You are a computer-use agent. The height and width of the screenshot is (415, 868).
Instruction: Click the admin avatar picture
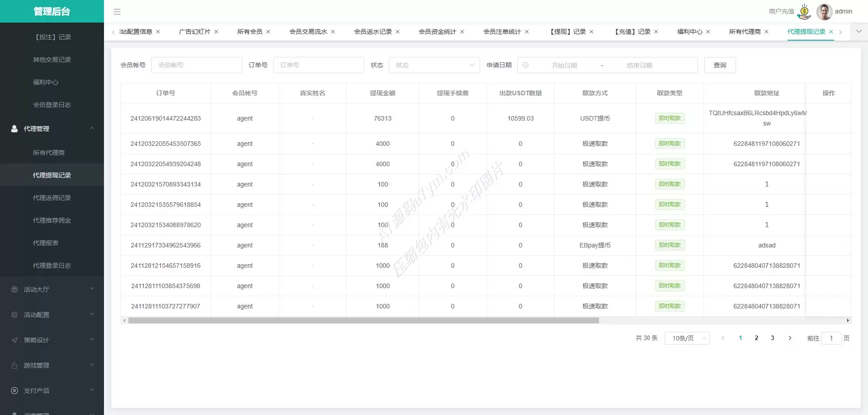[x=824, y=12]
